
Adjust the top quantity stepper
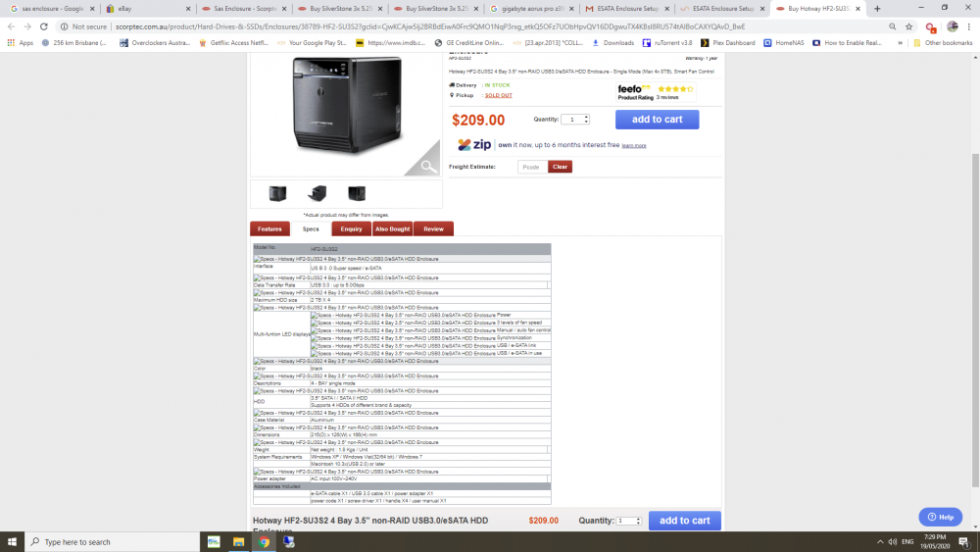[586, 120]
